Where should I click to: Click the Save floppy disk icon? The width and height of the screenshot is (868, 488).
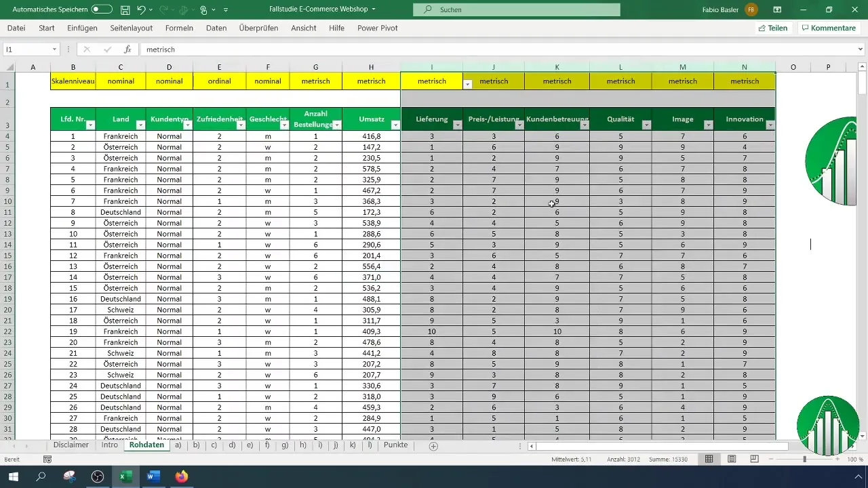tap(125, 9)
